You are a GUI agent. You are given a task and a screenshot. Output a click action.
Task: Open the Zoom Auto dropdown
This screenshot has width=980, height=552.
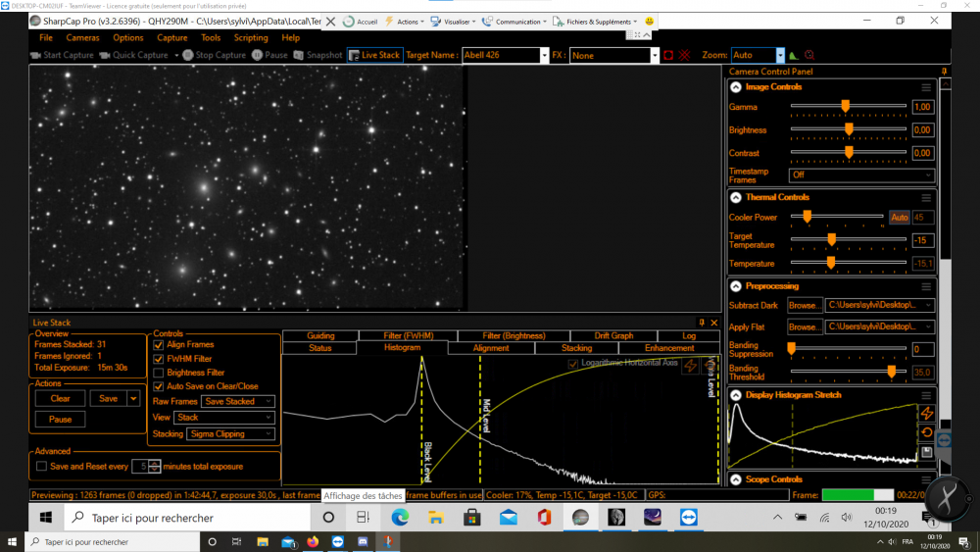coord(780,55)
